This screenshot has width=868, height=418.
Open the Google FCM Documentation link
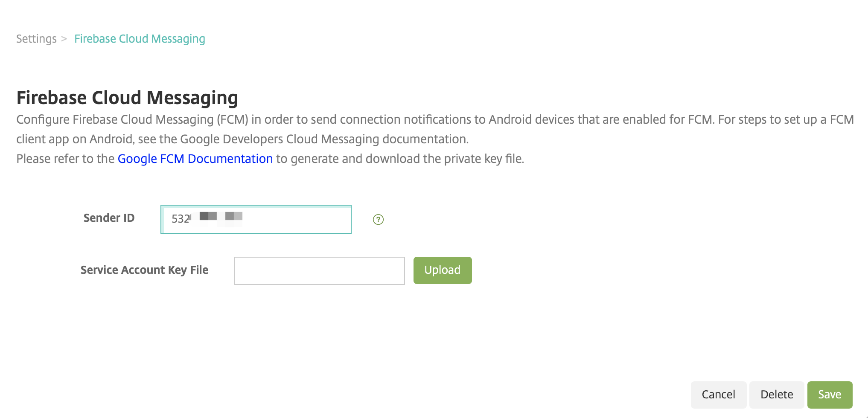click(x=195, y=159)
